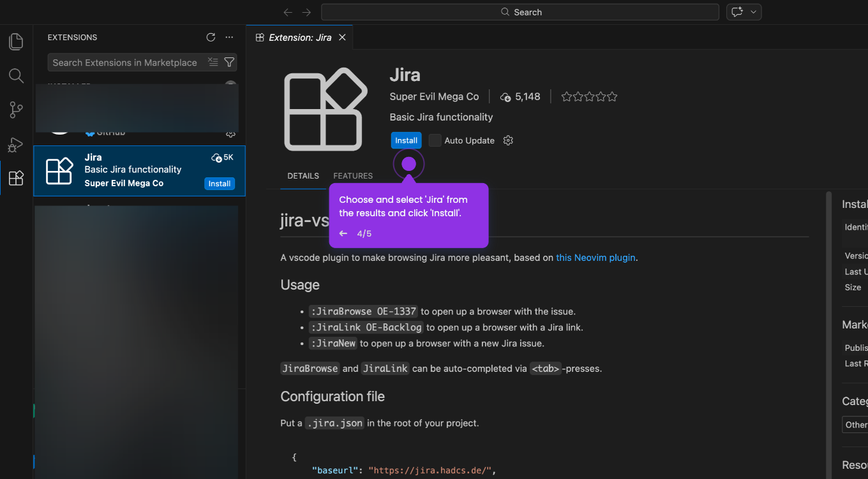Click the ':JiraLink OE-Backlog' code text
This screenshot has width=868, height=479.
(366, 327)
